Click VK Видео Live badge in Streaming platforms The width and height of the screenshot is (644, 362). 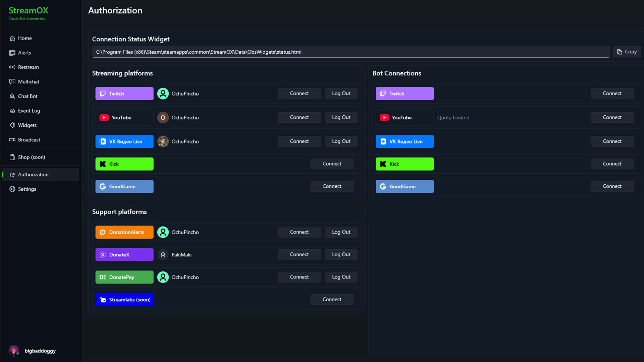(x=124, y=141)
